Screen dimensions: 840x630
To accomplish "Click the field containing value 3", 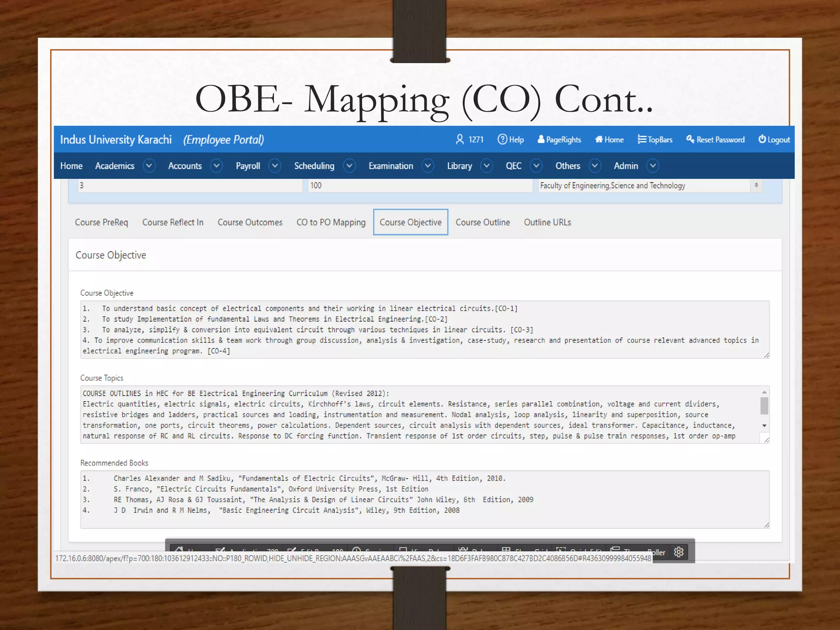I will click(190, 185).
